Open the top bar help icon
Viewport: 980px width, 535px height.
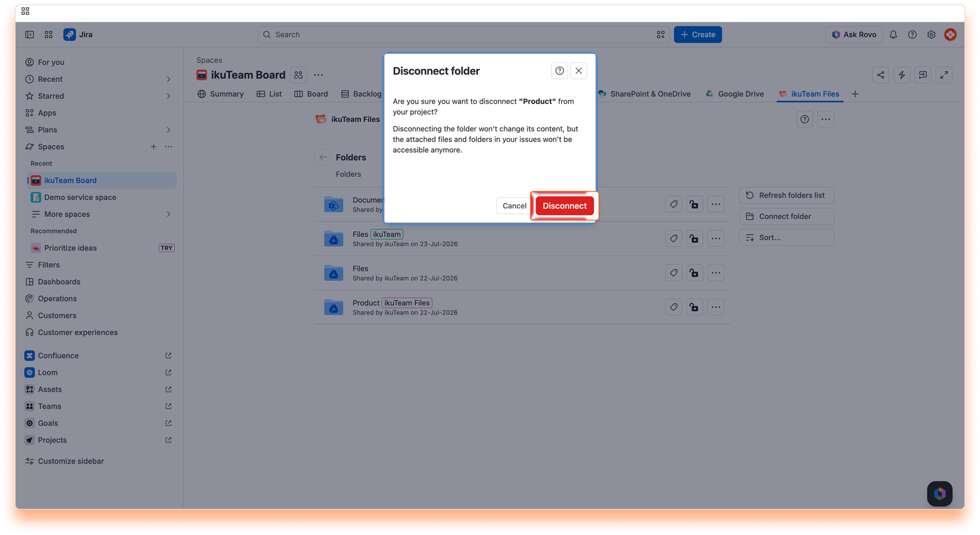coord(912,34)
